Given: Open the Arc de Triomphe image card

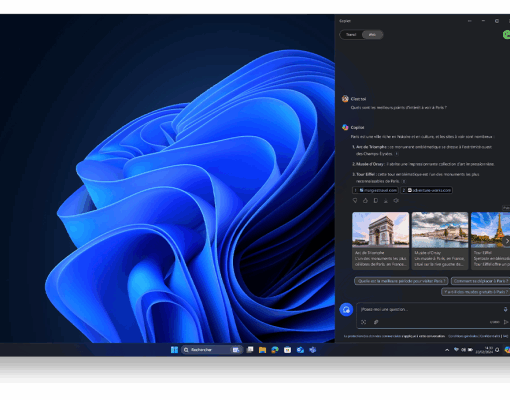Looking at the screenshot, I should coord(381,240).
